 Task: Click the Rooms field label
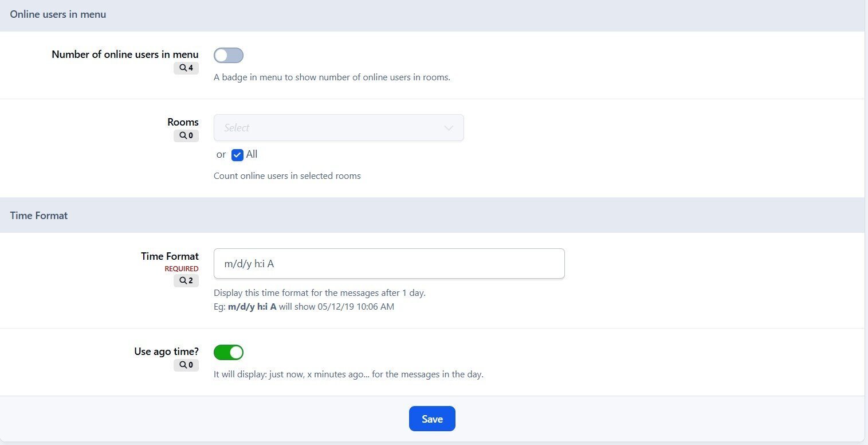point(183,122)
